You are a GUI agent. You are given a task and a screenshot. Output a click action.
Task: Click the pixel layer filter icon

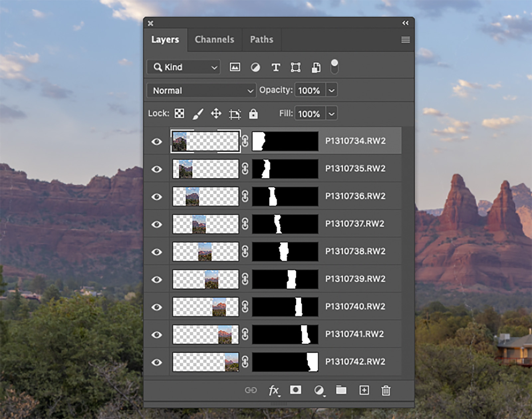235,67
